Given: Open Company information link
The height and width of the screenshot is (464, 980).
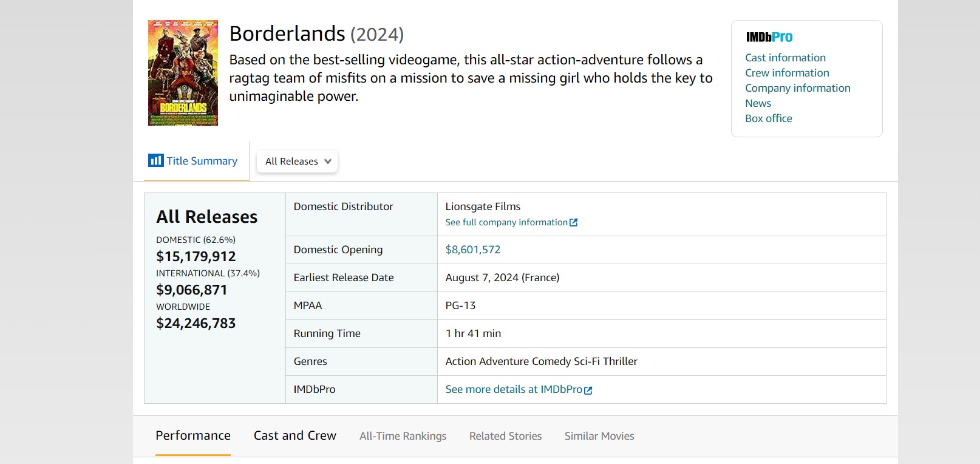Looking at the screenshot, I should (x=798, y=88).
